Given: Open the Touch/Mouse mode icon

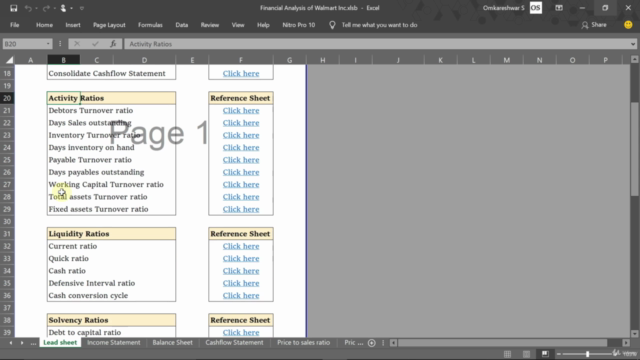Looking at the screenshot, I should tap(63, 8).
